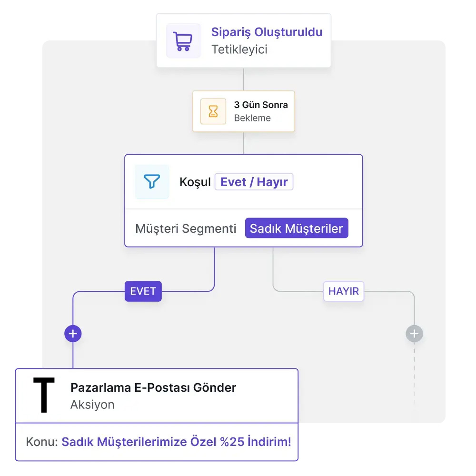Image resolution: width=476 pixels, height=476 pixels.
Task: Select the HAYIR branch label
Action: (343, 291)
